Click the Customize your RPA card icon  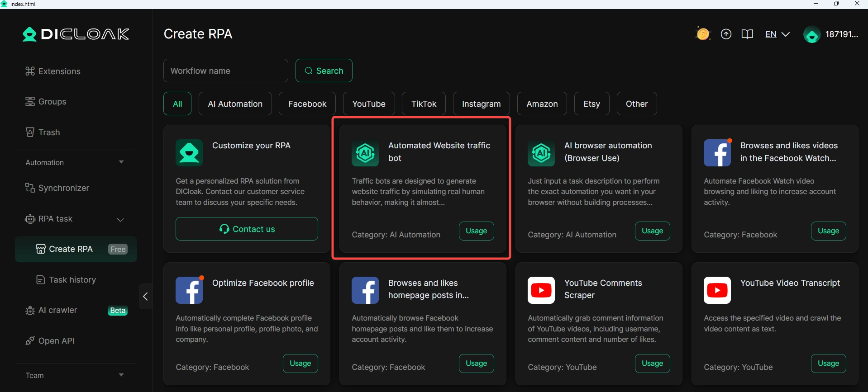tap(189, 153)
